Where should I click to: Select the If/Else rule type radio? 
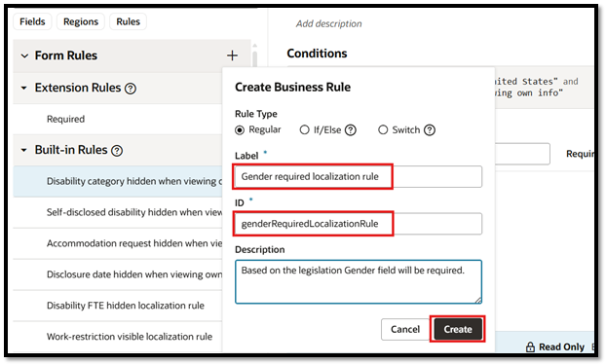click(x=305, y=129)
